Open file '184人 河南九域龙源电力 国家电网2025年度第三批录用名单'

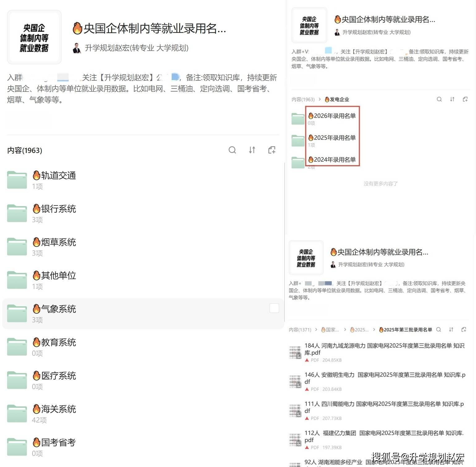coord(384,349)
